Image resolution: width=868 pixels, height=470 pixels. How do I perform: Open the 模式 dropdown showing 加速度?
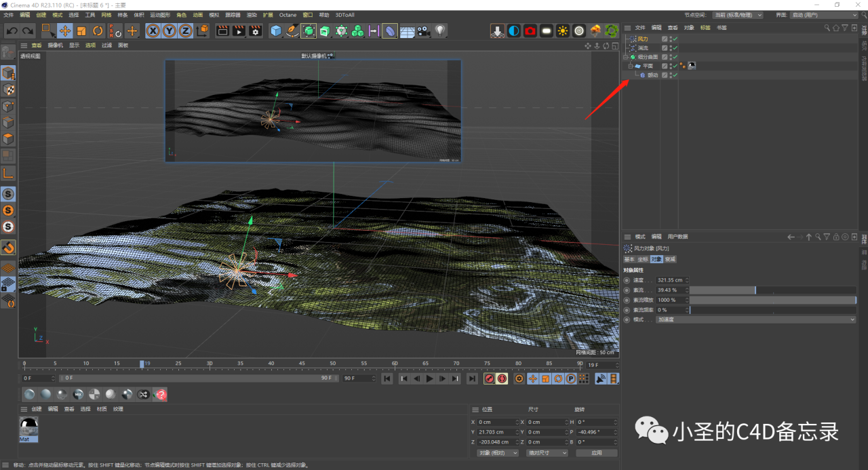click(756, 319)
